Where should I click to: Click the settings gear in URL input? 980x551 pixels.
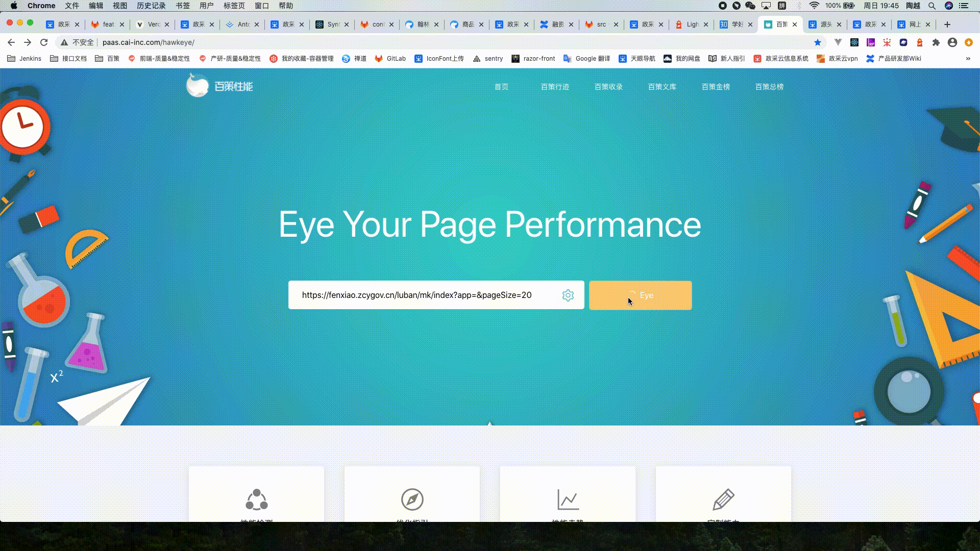pos(568,295)
